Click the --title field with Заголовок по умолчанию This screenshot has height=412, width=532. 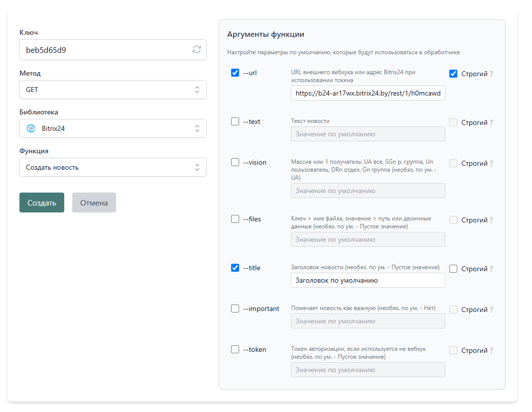click(368, 280)
